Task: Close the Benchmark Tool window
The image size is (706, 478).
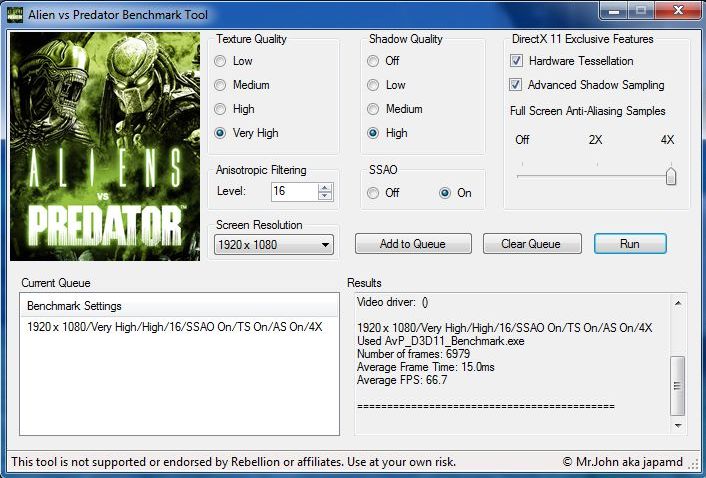Action: (678, 11)
